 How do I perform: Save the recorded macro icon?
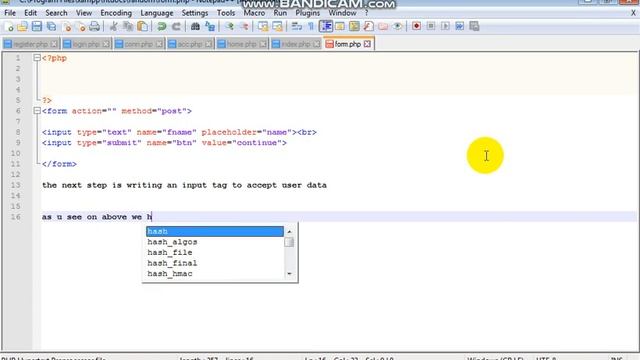pos(474,27)
